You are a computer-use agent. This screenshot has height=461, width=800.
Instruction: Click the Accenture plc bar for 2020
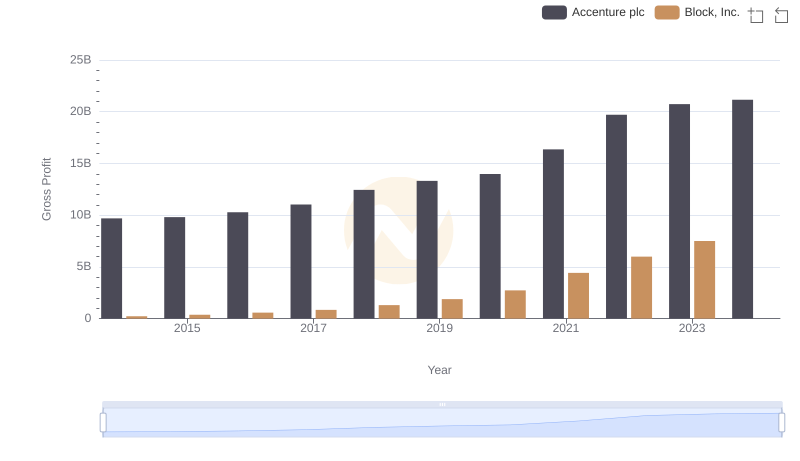[x=490, y=246]
